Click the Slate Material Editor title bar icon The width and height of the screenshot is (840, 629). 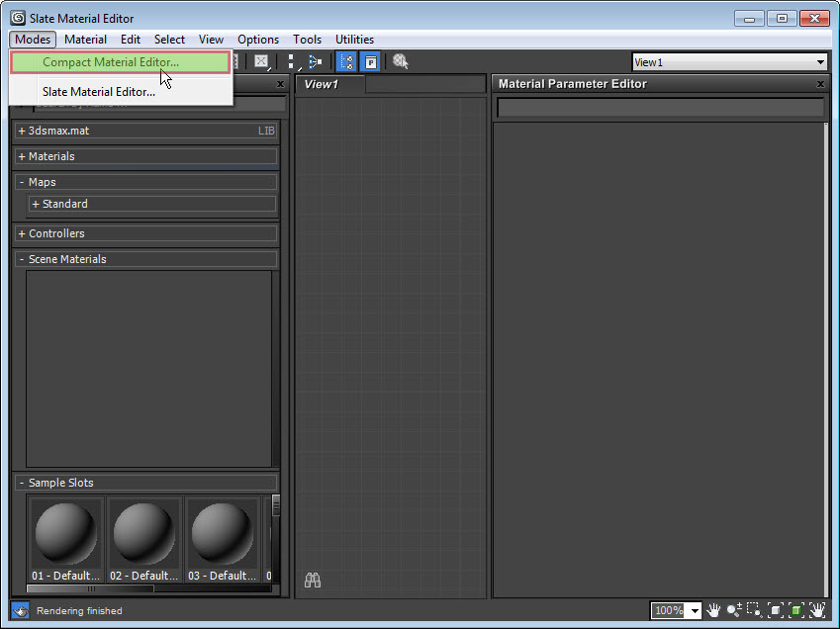[18, 18]
